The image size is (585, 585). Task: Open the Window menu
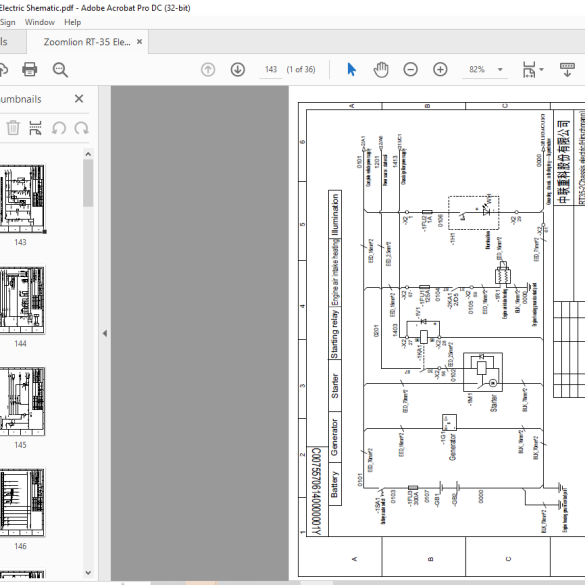point(40,22)
